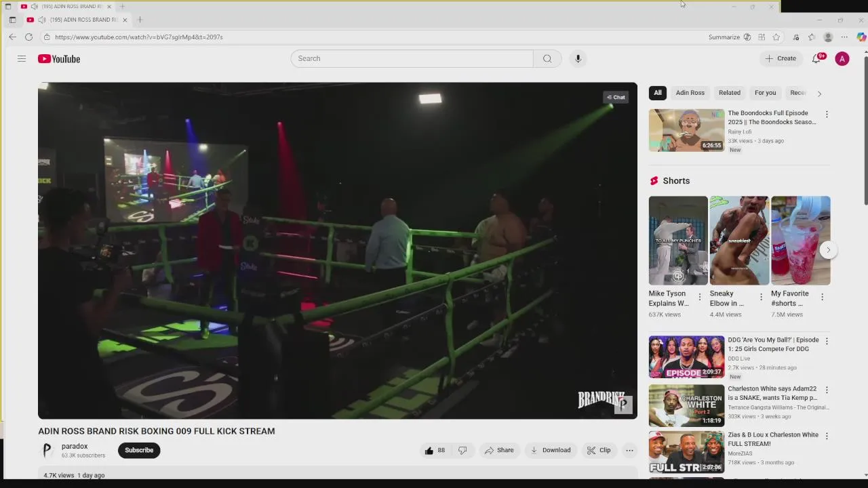Image resolution: width=868 pixels, height=488 pixels.
Task: Open options for Boondocks video
Action: pyautogui.click(x=827, y=115)
